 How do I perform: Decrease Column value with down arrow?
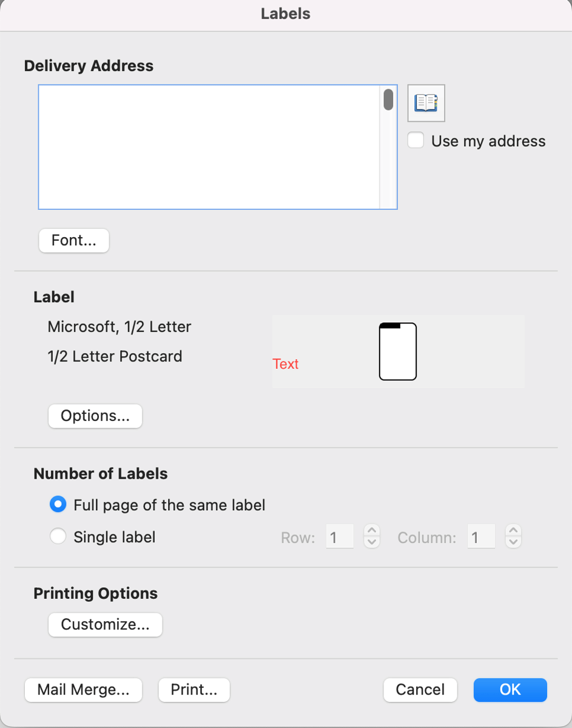(x=513, y=542)
